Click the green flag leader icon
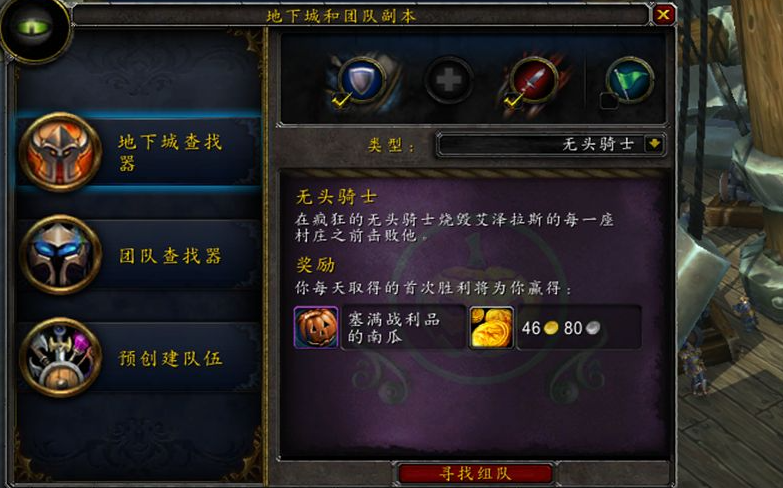 (x=630, y=79)
